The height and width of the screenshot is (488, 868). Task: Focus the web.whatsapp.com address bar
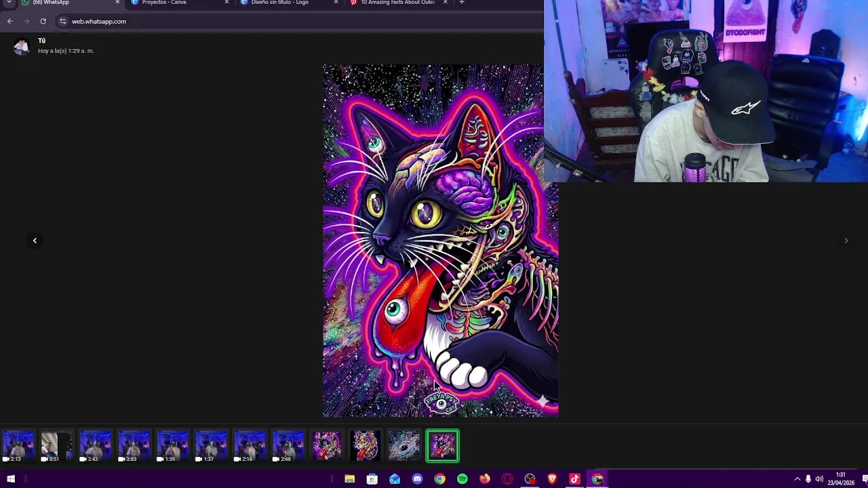[x=298, y=21]
